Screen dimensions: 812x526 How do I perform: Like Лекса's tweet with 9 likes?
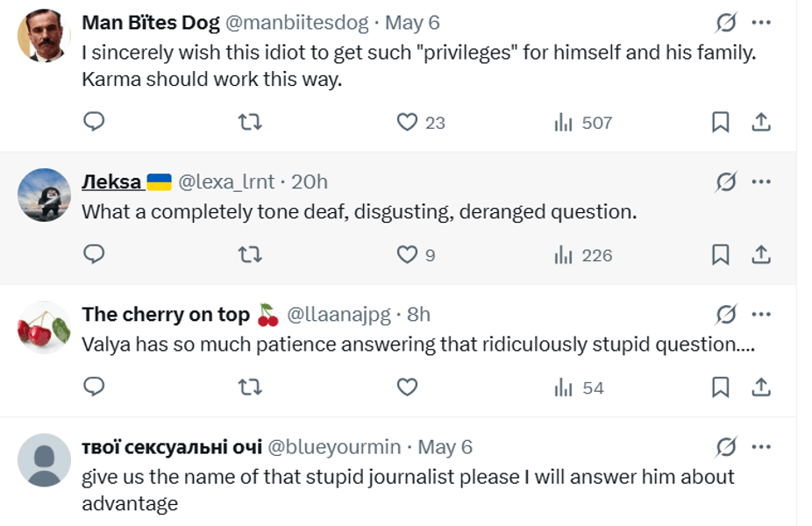click(407, 254)
